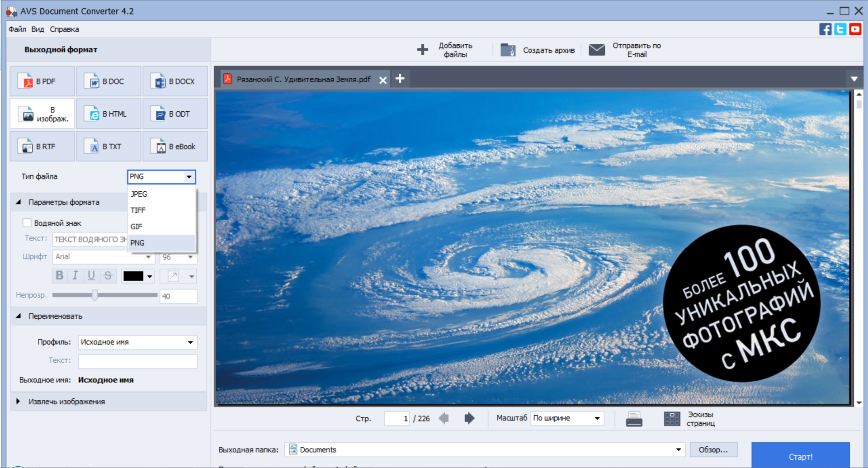Image resolution: width=868 pixels, height=468 pixels.
Task: Go to the next page arrow
Action: (x=469, y=418)
